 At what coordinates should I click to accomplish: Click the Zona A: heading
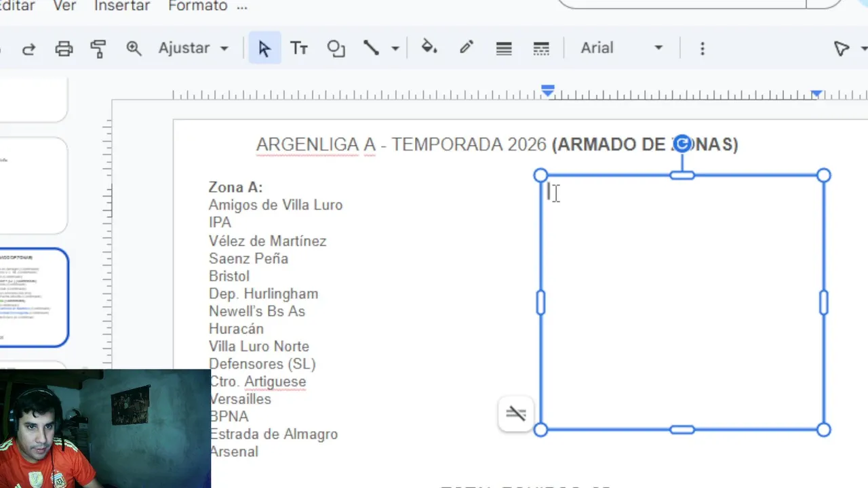(x=235, y=187)
